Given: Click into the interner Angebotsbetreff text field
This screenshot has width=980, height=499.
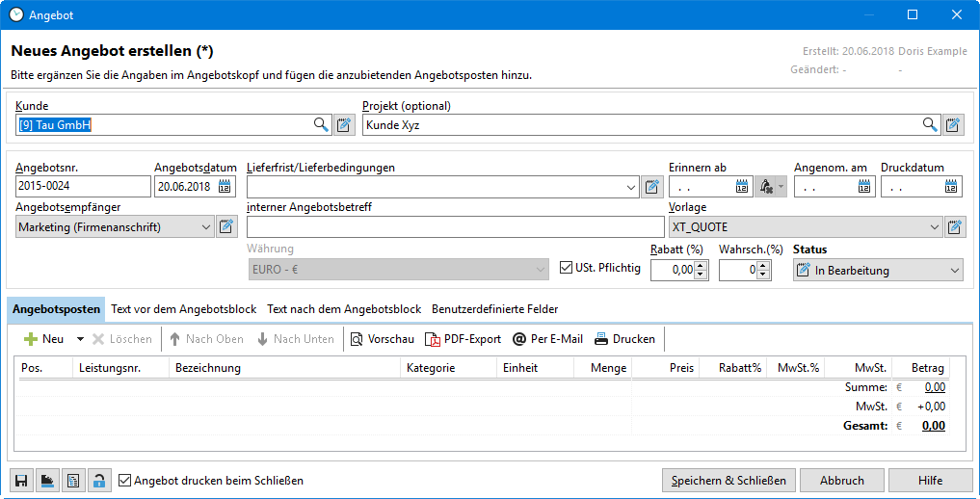Looking at the screenshot, I should pos(455,227).
